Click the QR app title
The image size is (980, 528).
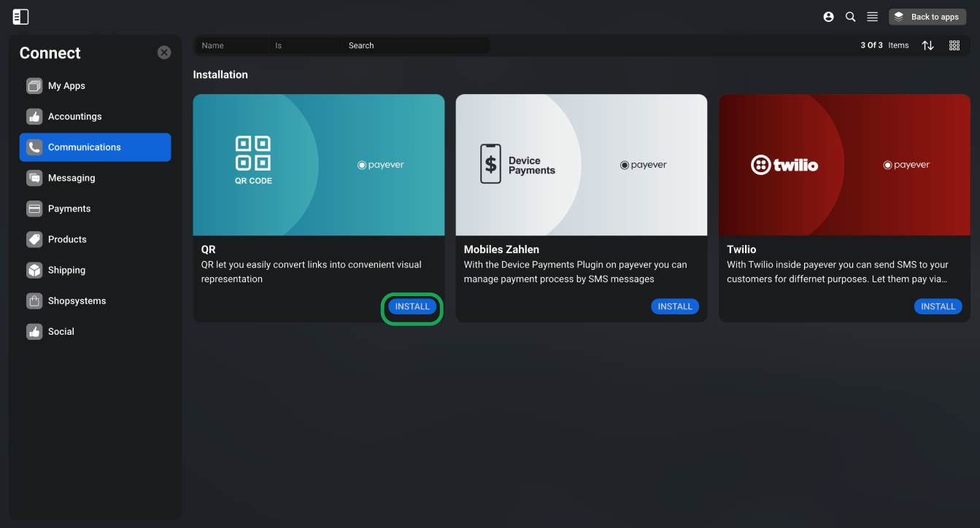tap(209, 249)
